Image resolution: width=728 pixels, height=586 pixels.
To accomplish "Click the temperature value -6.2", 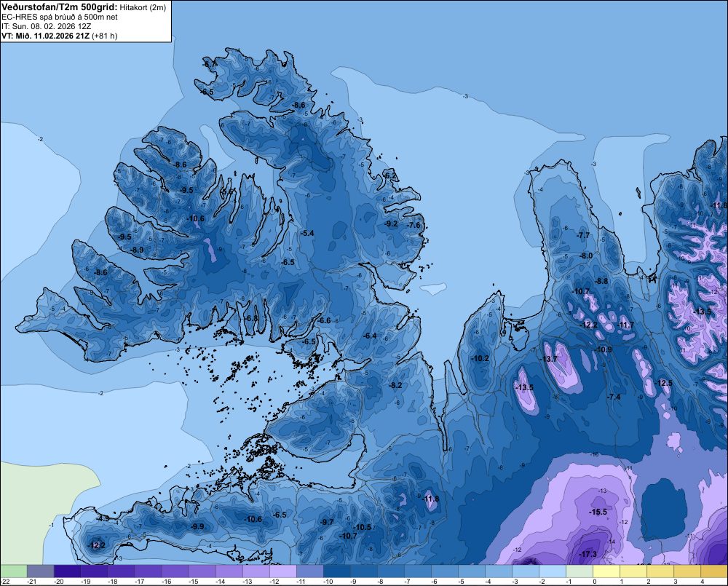I will coord(390,175).
